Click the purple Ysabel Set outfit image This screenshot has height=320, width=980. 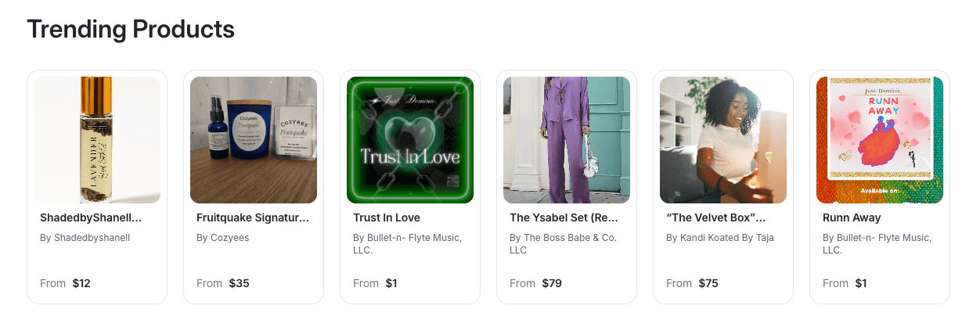click(567, 140)
